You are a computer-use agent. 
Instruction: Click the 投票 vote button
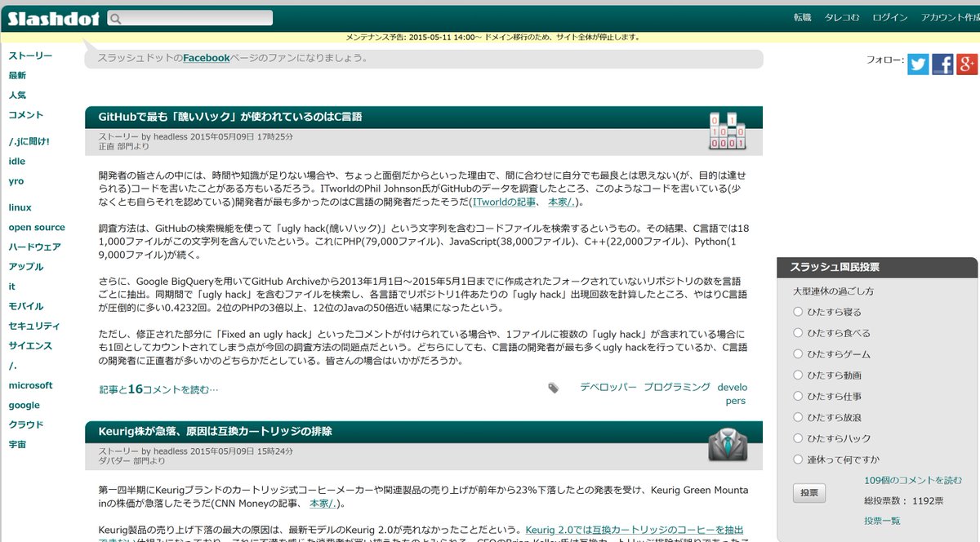808,493
